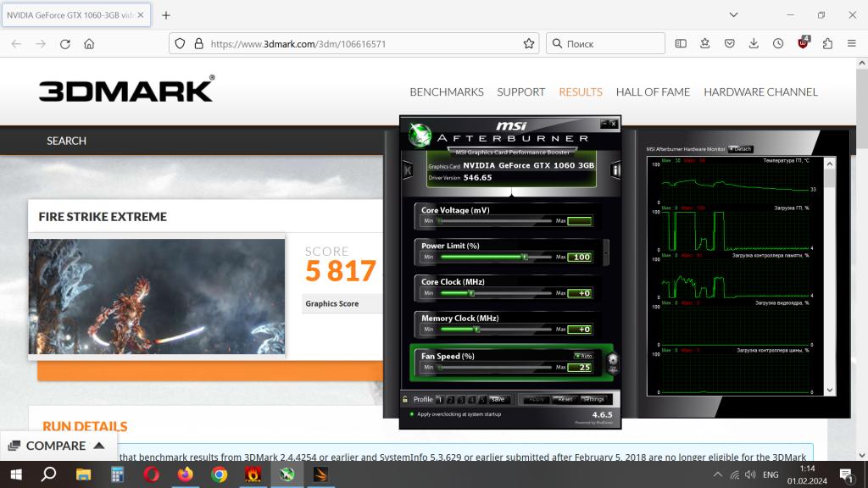Screen dimensions: 868x488
Task: Expand the COMPARE panel
Action: pyautogui.click(x=57, y=446)
